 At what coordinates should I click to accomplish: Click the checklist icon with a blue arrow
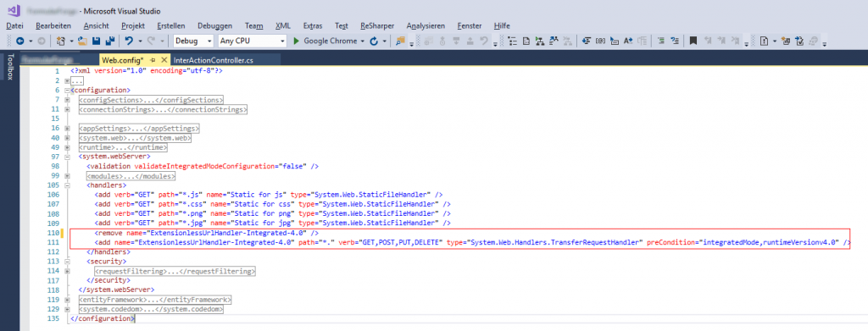coord(800,41)
